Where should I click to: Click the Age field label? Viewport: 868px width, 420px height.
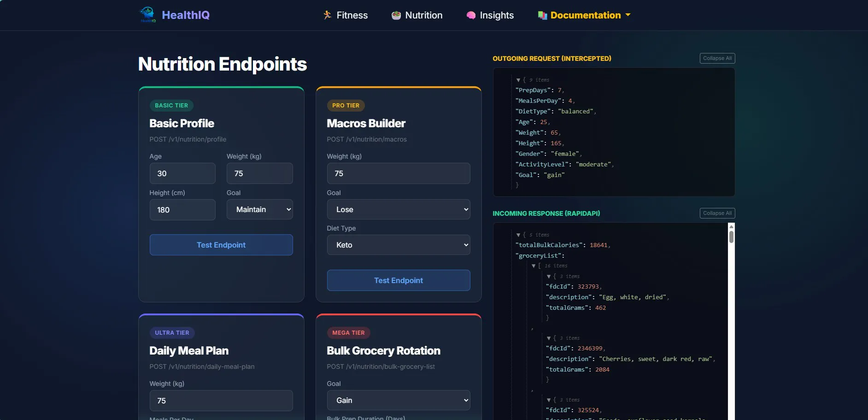pos(156,157)
